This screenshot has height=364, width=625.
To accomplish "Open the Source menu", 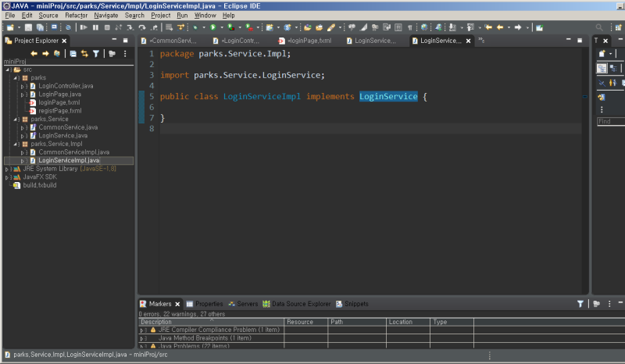I will [48, 15].
